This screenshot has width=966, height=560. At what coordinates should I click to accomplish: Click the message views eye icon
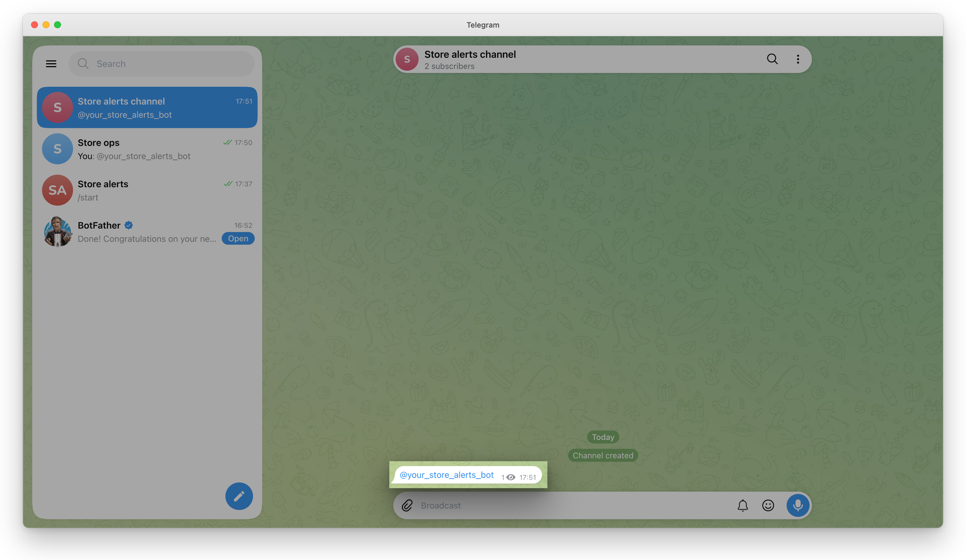[511, 477]
